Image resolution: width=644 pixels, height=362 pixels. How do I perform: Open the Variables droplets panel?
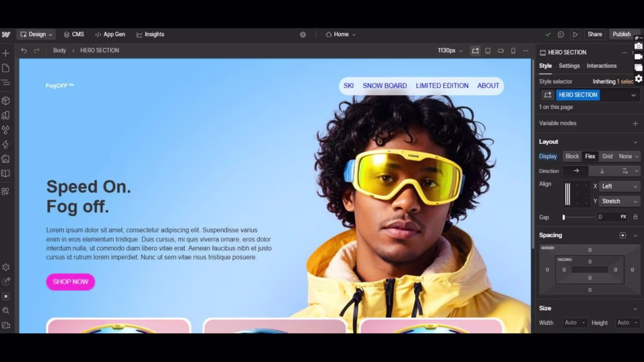tap(6, 130)
